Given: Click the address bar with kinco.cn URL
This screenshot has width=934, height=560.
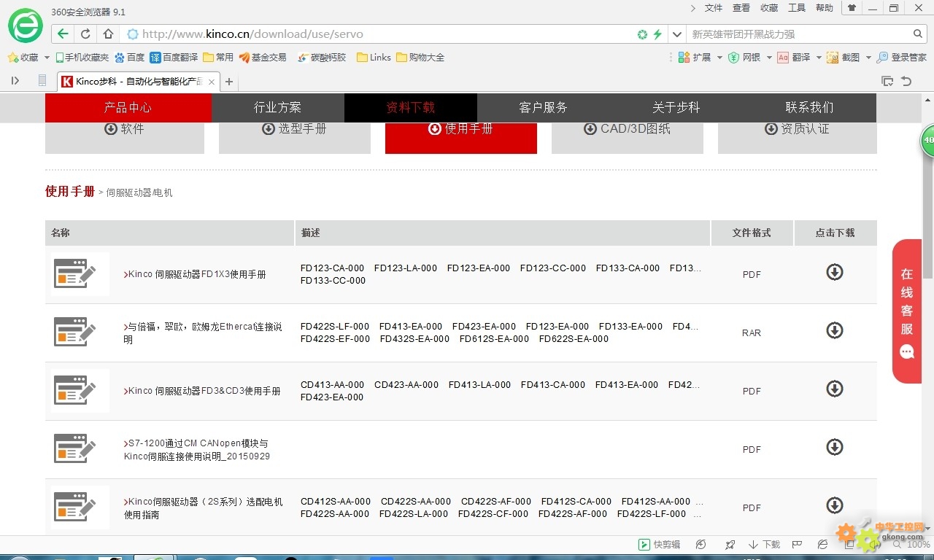Looking at the screenshot, I should coord(379,34).
